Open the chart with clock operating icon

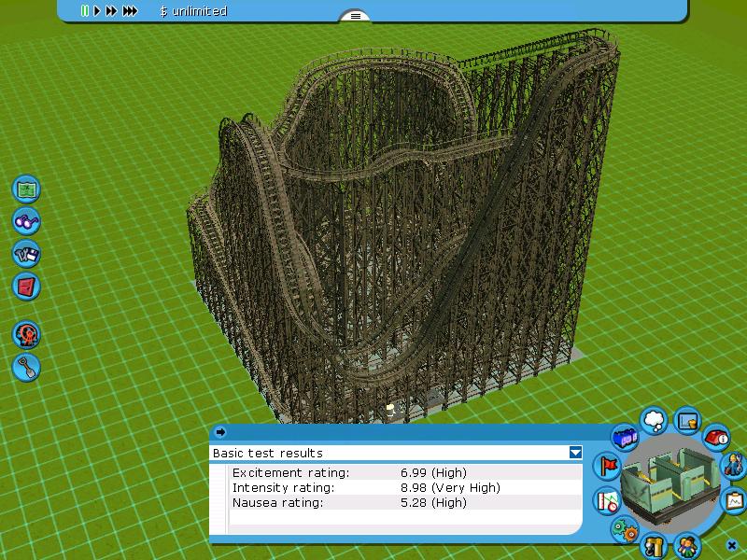pyautogui.click(x=607, y=501)
